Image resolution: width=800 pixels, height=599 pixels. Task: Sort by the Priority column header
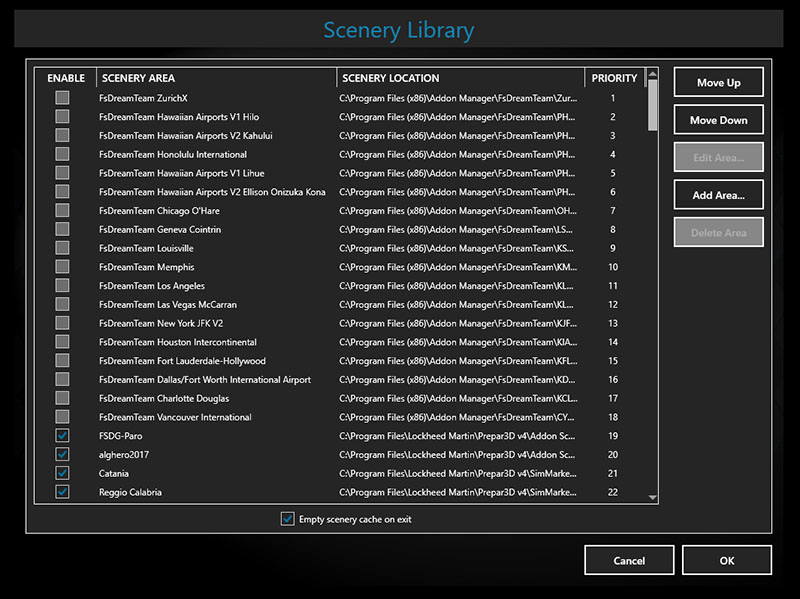(613, 78)
